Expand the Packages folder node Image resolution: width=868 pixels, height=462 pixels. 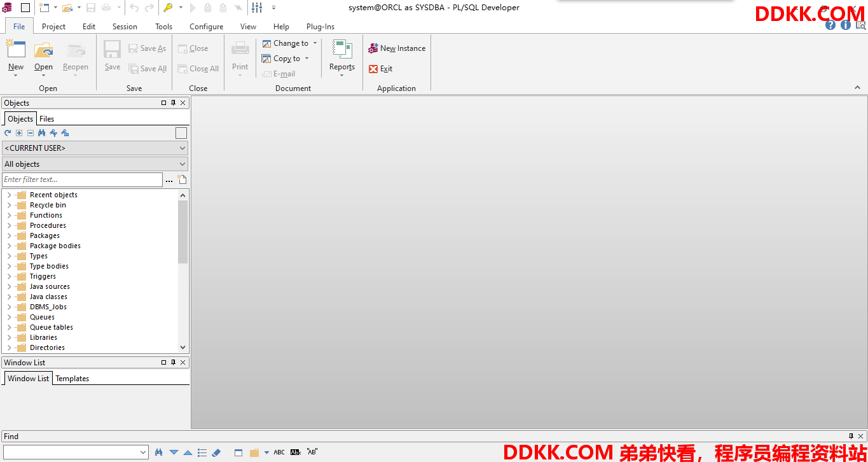pos(9,235)
